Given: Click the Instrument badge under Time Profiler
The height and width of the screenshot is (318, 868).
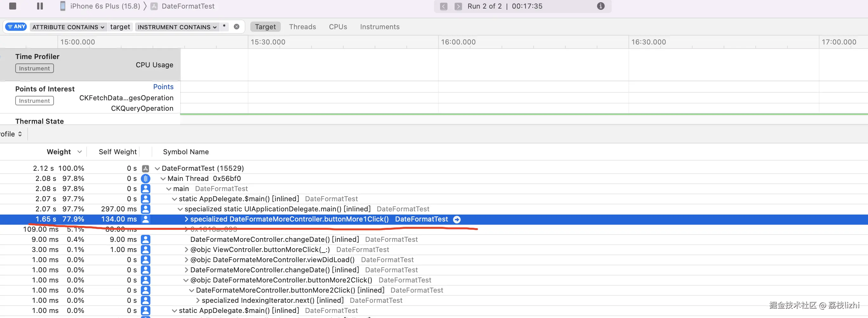Looking at the screenshot, I should pos(34,69).
